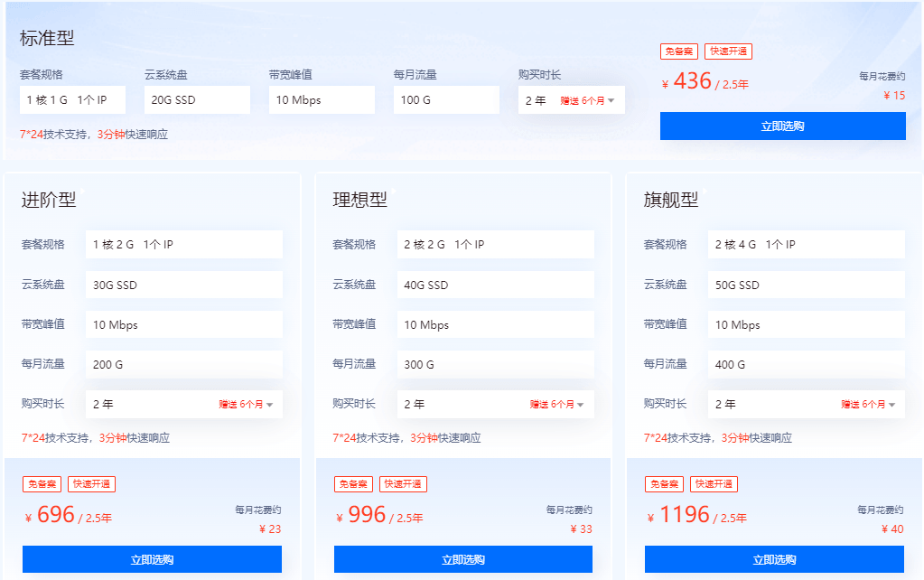Image resolution: width=924 pixels, height=580 pixels.
Task: Click the 免备案 badge on 标准型 card
Action: (x=677, y=51)
